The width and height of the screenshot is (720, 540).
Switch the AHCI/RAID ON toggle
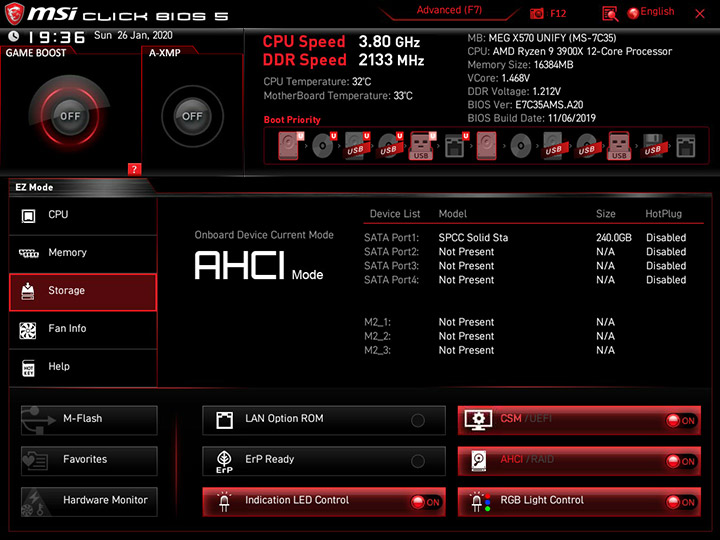pos(681,461)
